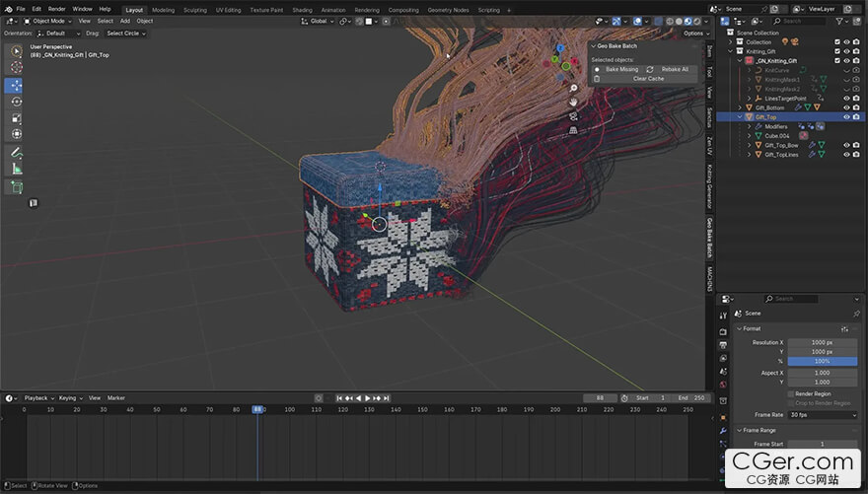
Task: Open the Object Mode dropdown
Action: 48,21
